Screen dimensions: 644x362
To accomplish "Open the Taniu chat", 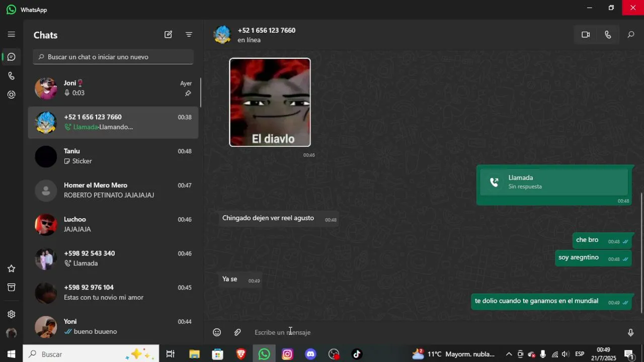I will click(x=113, y=156).
